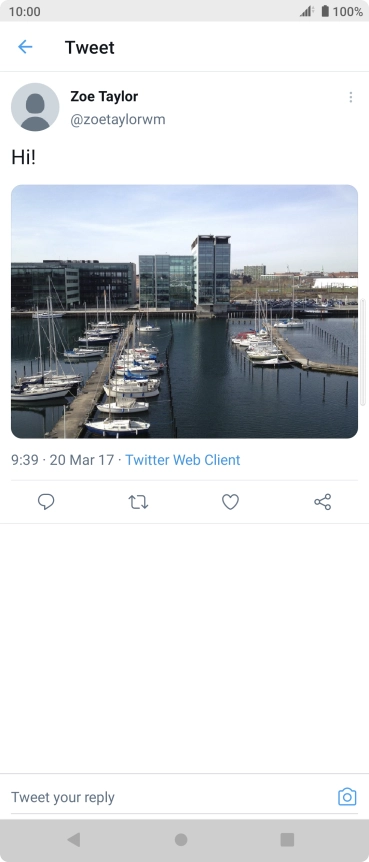Tap the reply speech bubble icon
Image resolution: width=369 pixels, height=862 pixels.
[46, 501]
